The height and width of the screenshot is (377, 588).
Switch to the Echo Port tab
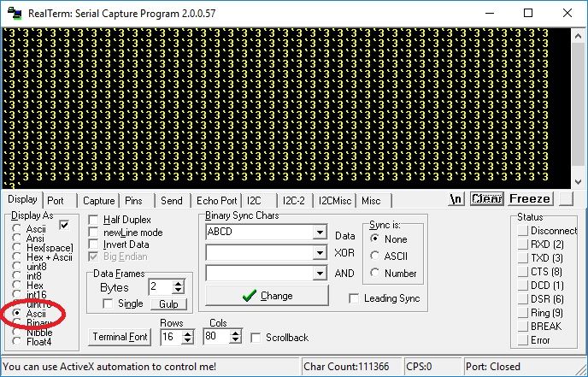click(217, 201)
